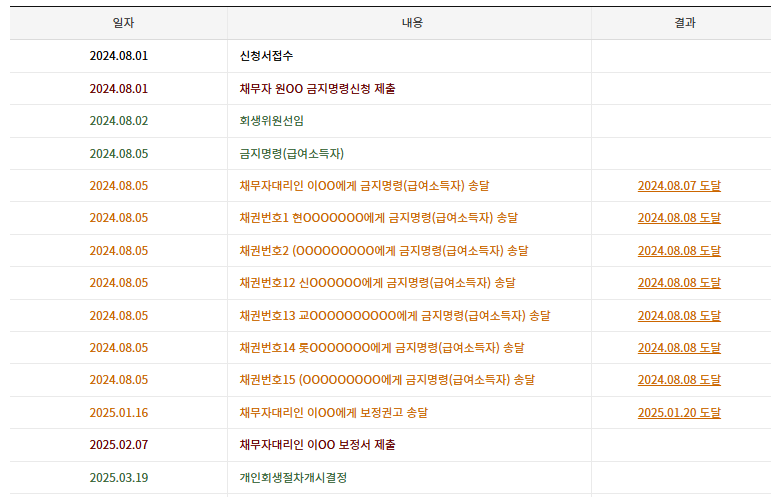Click the '일자' column header
This screenshot has height=497, width=771.
(x=123, y=23)
